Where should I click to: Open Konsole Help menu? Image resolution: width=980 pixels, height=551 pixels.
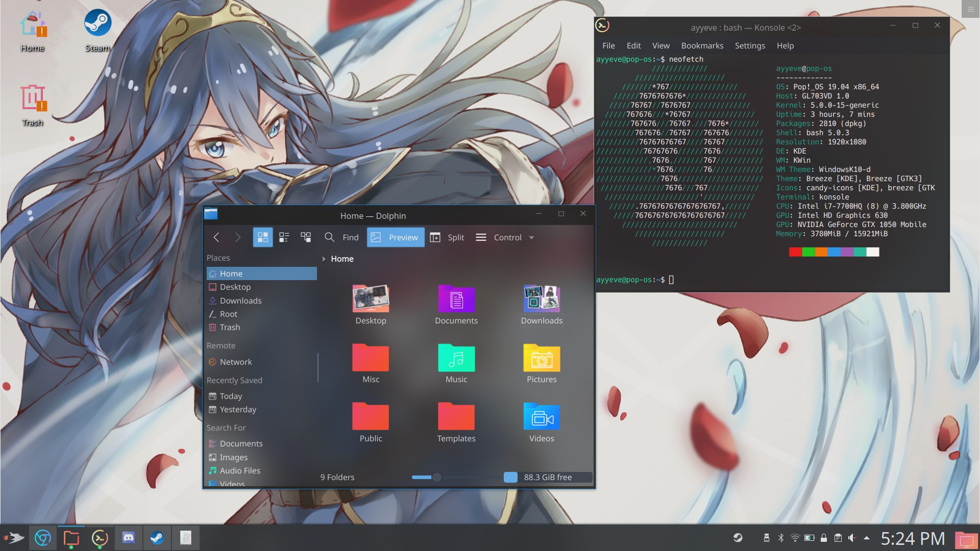785,46
